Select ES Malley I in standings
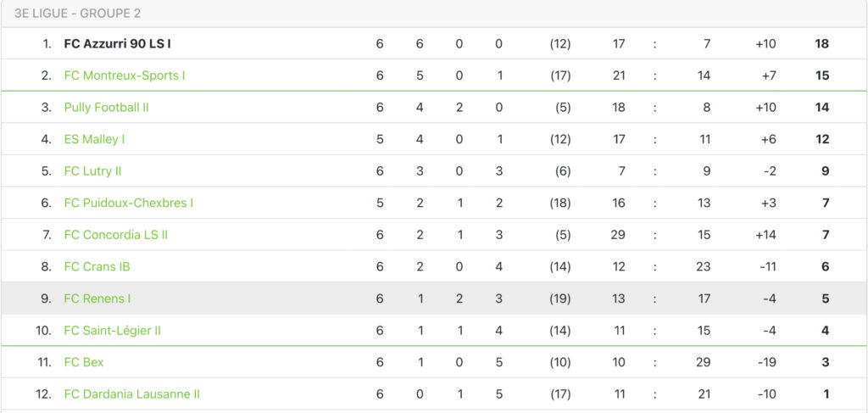The height and width of the screenshot is (413, 868). pos(95,139)
